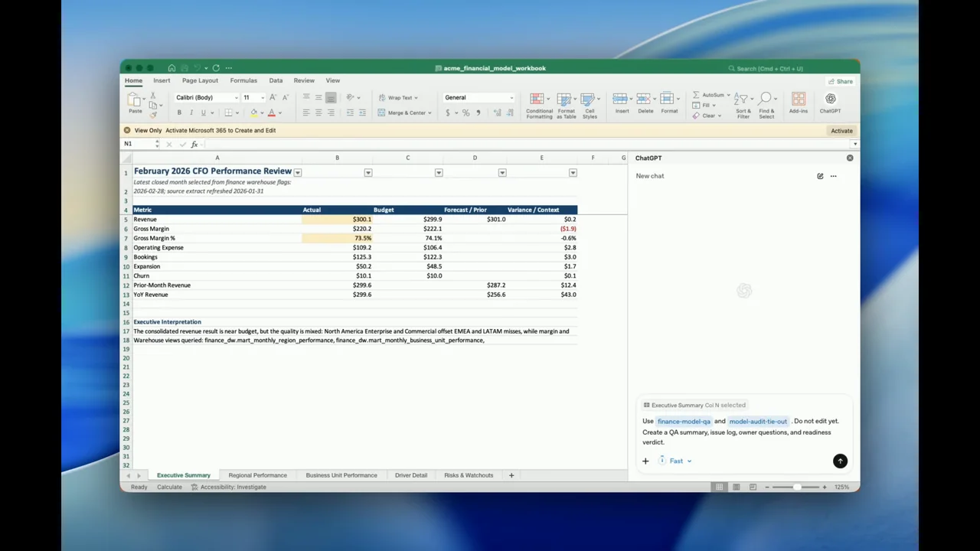This screenshot has width=980, height=551.
Task: Click the Share button
Action: coord(841,81)
